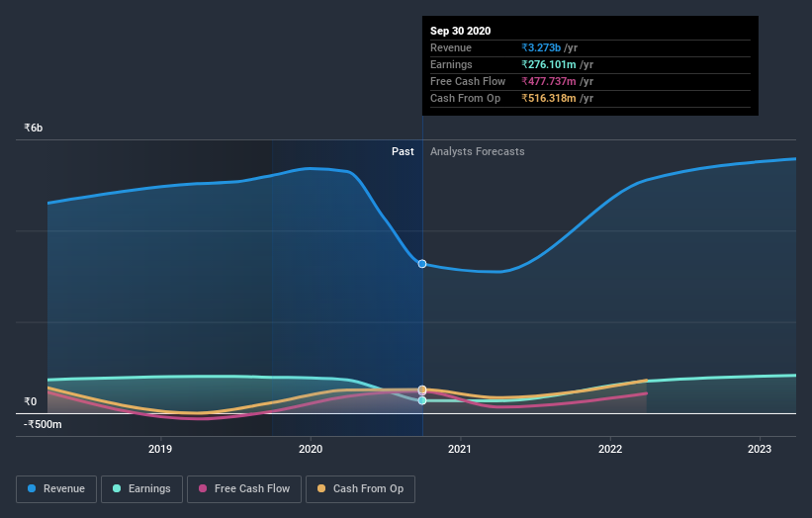Click the ₹6b y-axis label
Viewport: 812px width, 518px height.
34,128
